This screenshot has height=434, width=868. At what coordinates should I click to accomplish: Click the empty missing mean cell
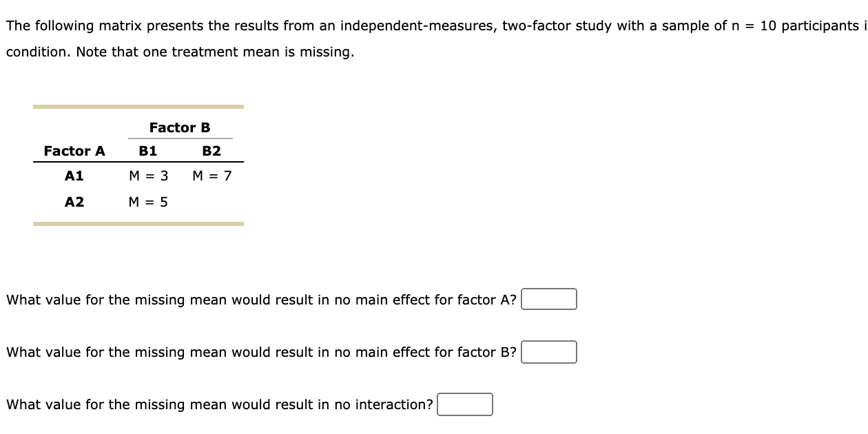point(212,201)
